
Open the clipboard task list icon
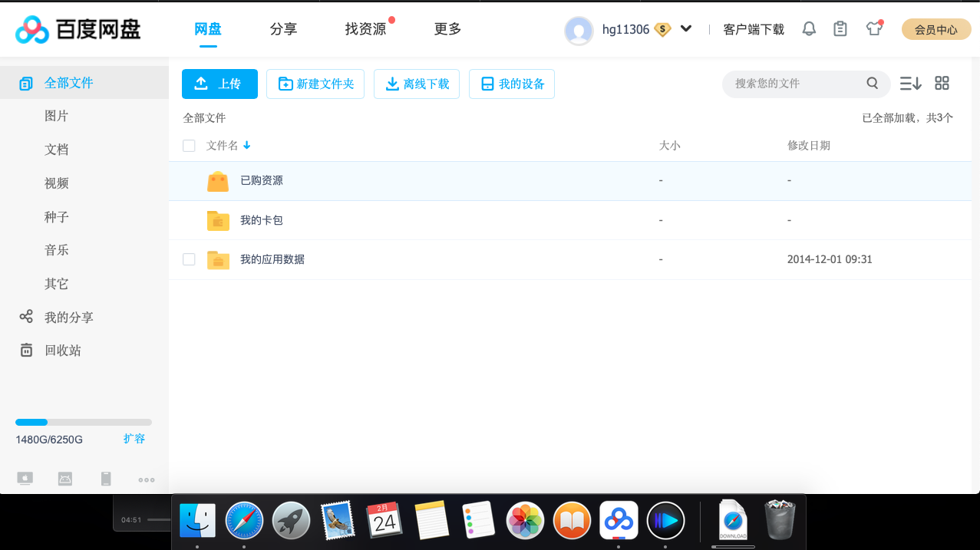[840, 29]
